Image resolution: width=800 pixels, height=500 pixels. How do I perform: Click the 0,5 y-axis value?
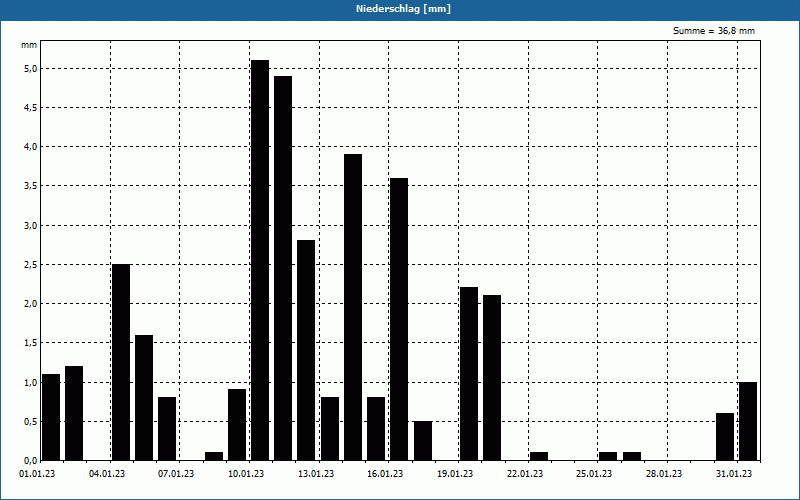tap(31, 421)
